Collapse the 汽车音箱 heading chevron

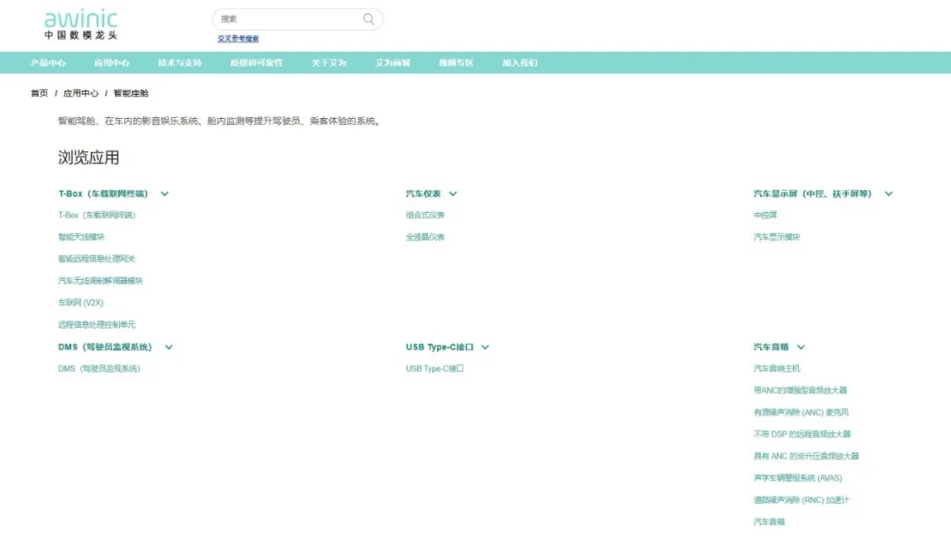[x=800, y=347]
